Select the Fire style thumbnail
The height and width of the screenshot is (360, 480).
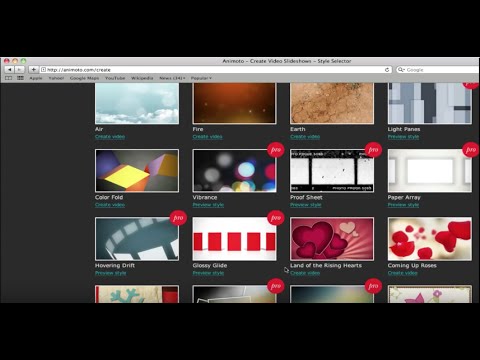(x=234, y=103)
